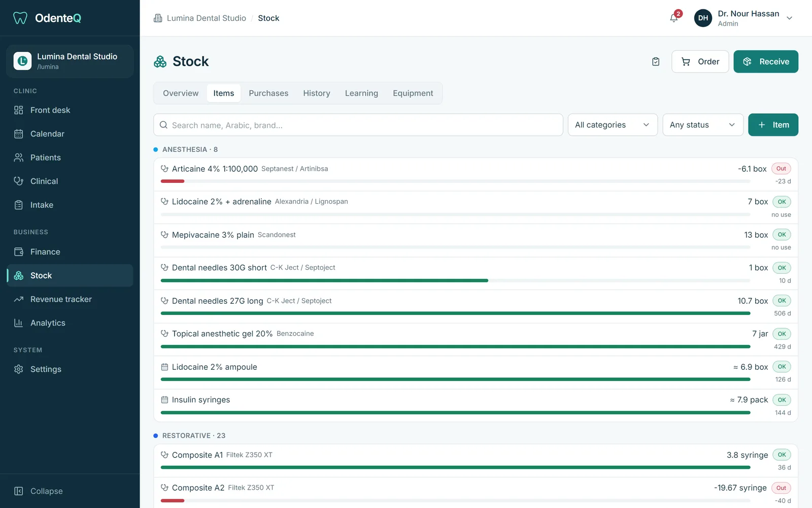Image resolution: width=812 pixels, height=508 pixels.
Task: Click the Articaine 4% red stock bar
Action: pyautogui.click(x=173, y=181)
